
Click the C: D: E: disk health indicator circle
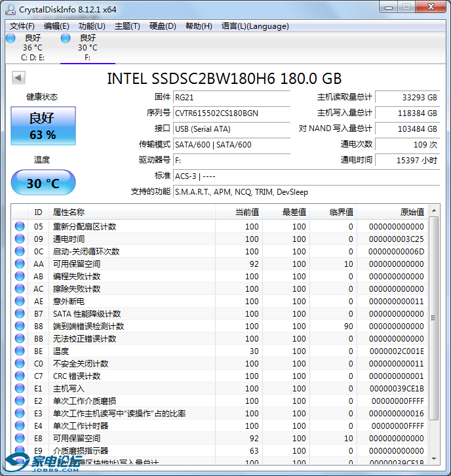[x=10, y=38]
